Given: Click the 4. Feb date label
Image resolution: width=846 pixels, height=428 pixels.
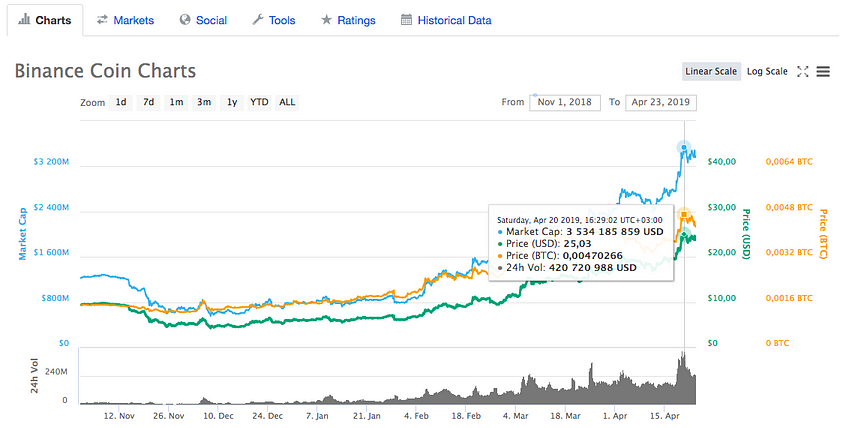Looking at the screenshot, I should (417, 416).
